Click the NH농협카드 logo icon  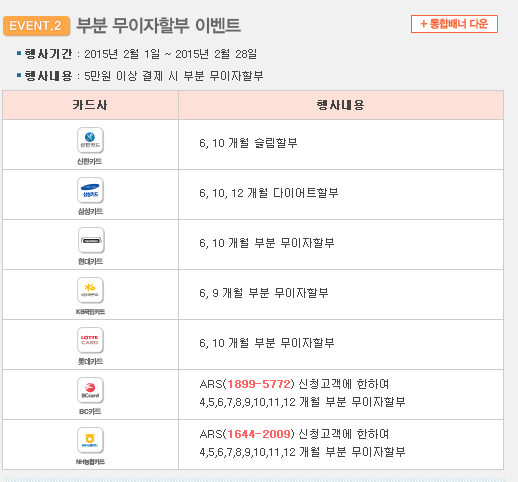[x=90, y=440]
